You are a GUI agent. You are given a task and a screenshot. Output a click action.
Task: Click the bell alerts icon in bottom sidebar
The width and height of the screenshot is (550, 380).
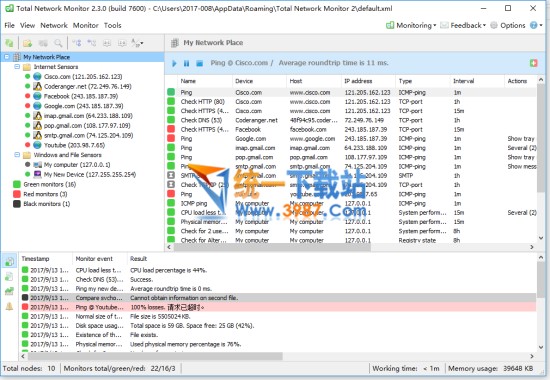pos(9,306)
